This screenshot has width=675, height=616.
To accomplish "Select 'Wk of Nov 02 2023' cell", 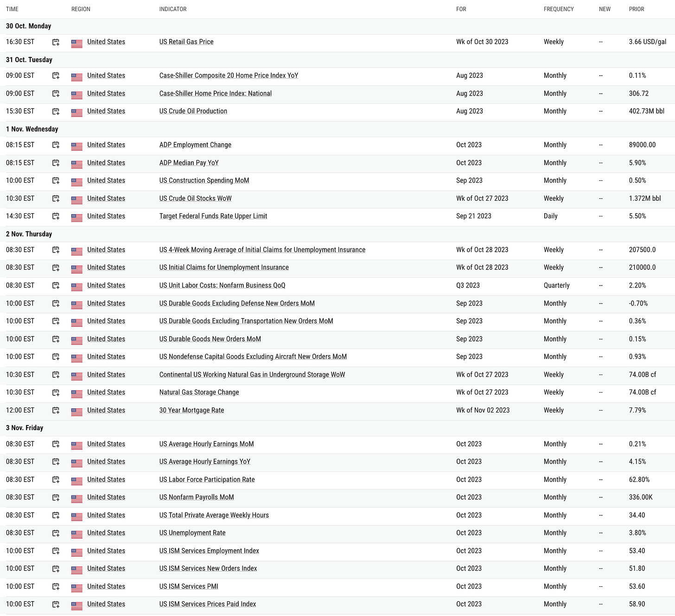I will (483, 410).
